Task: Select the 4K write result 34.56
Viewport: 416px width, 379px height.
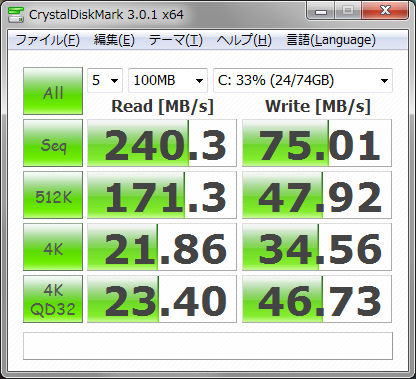Action: (317, 247)
